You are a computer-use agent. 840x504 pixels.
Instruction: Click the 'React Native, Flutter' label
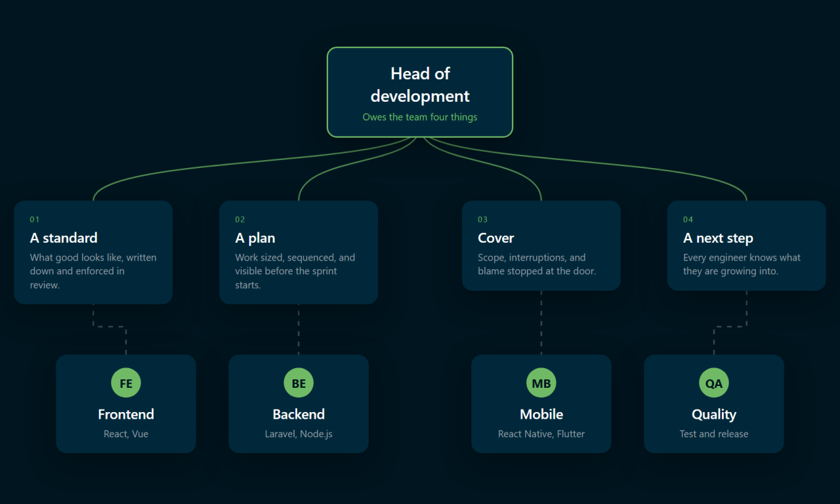[x=541, y=434]
